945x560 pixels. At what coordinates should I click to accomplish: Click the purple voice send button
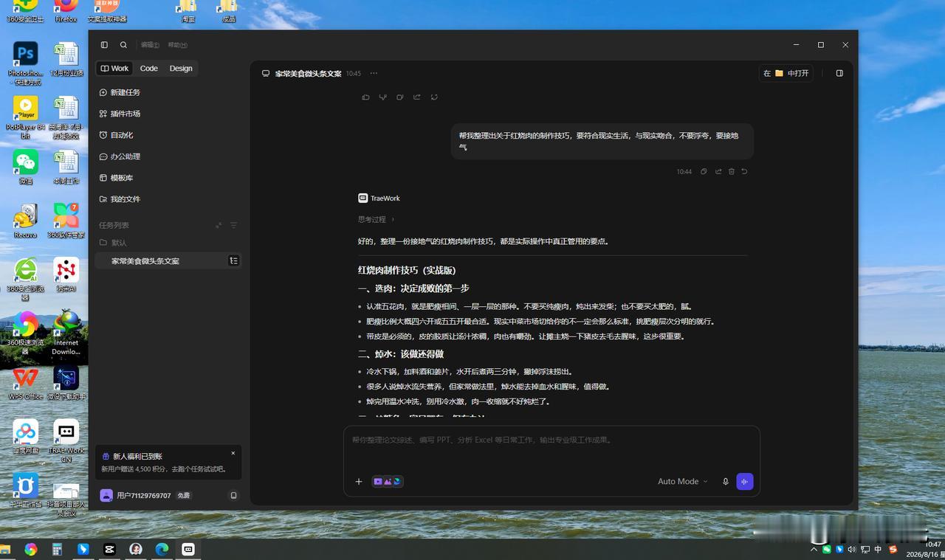[744, 481]
